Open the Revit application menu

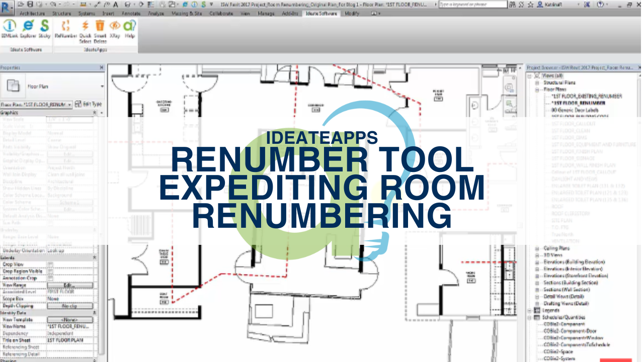pyautogui.click(x=6, y=5)
